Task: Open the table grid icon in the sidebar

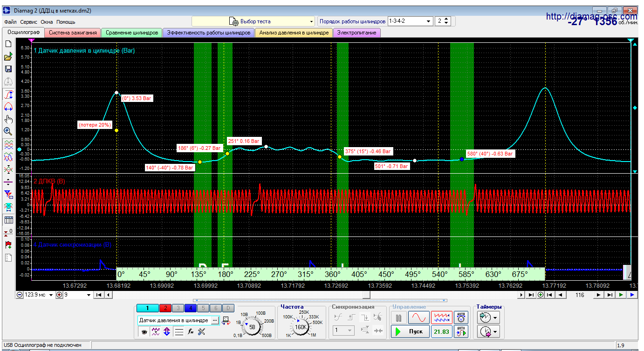Action: coord(8,220)
